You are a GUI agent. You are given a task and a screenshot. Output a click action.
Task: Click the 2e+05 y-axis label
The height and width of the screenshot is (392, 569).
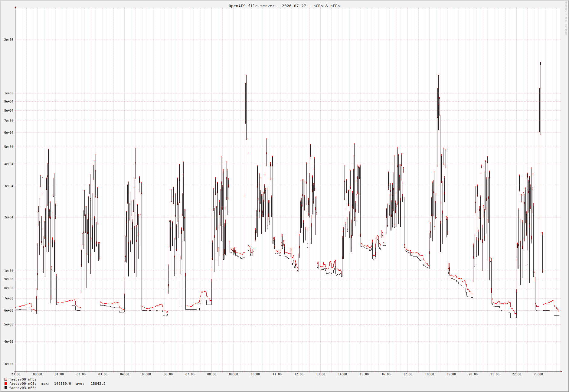point(9,40)
